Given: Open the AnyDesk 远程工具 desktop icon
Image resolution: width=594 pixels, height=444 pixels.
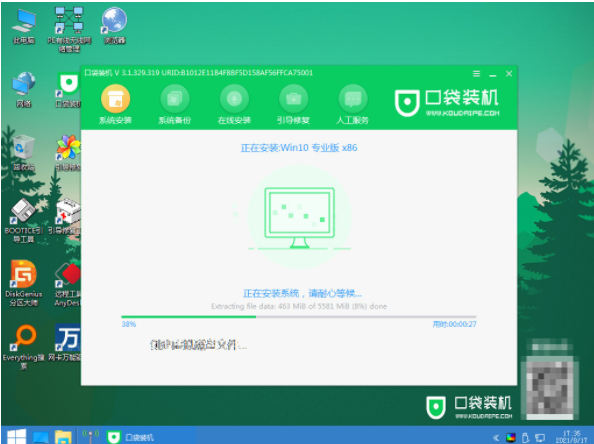Looking at the screenshot, I should tap(67, 284).
